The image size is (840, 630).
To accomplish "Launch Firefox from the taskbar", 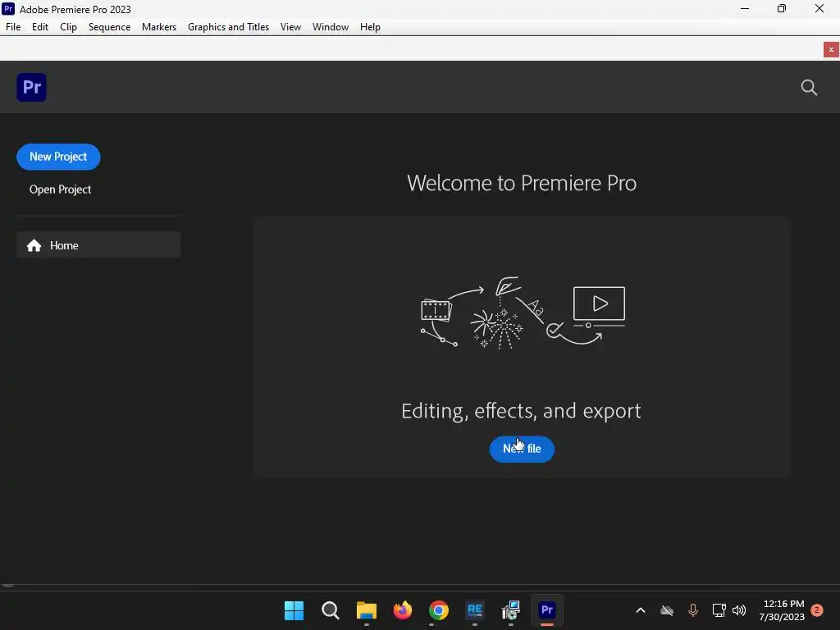I will (403, 610).
